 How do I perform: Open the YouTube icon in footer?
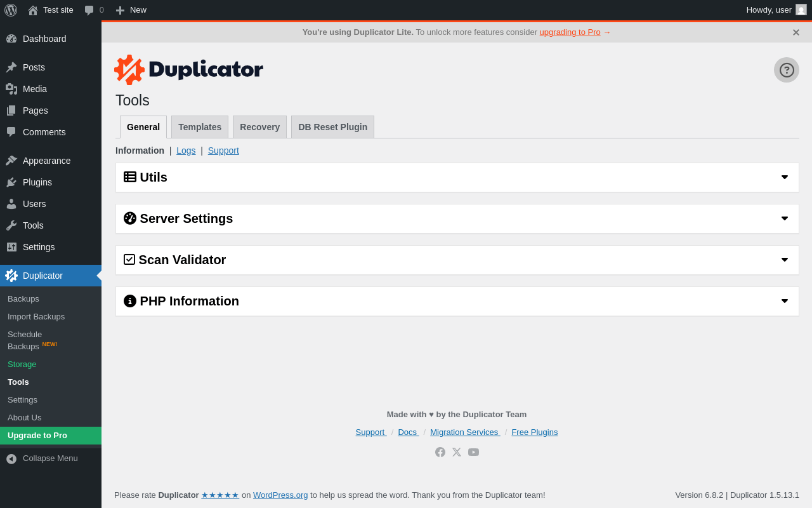(x=473, y=452)
